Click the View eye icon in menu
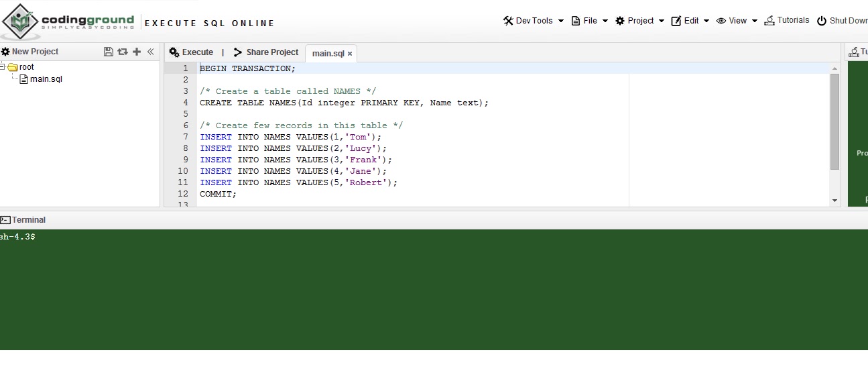868x375 pixels. [721, 21]
